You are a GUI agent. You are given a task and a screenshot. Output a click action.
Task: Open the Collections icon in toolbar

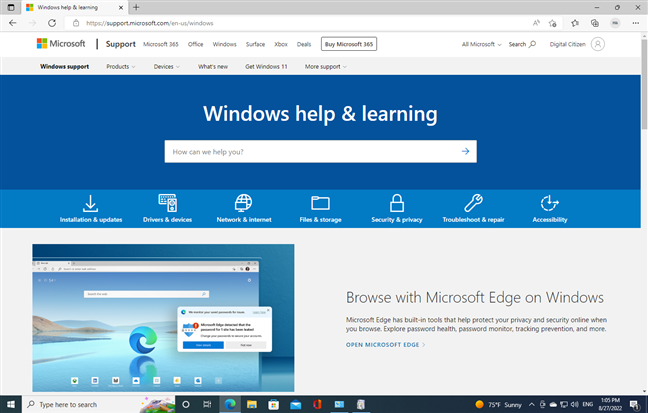coord(595,23)
